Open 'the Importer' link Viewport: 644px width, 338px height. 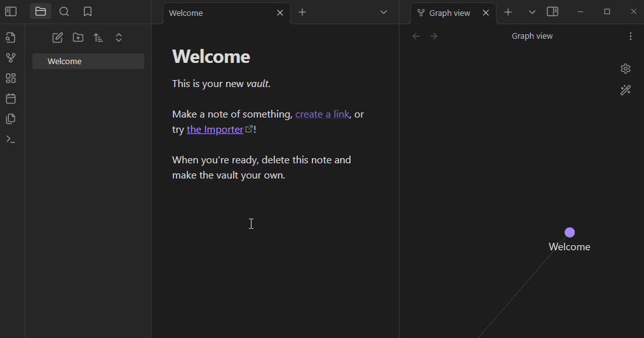click(x=215, y=130)
